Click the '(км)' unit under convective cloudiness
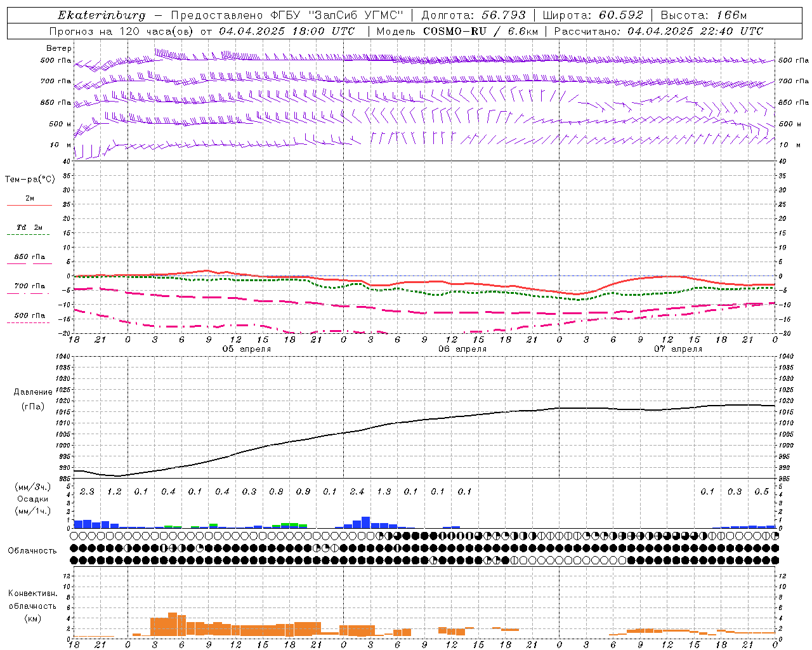Screen dimensions: 812x650 pos(32,618)
